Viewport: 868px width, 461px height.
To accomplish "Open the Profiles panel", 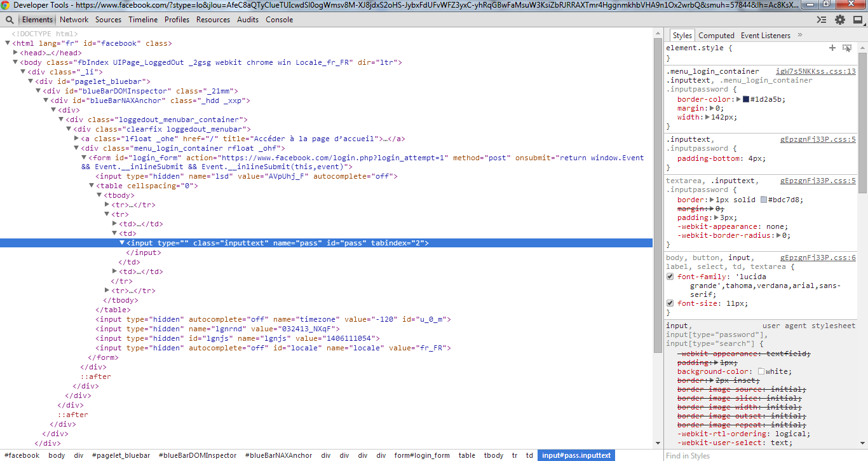I will (x=177, y=20).
